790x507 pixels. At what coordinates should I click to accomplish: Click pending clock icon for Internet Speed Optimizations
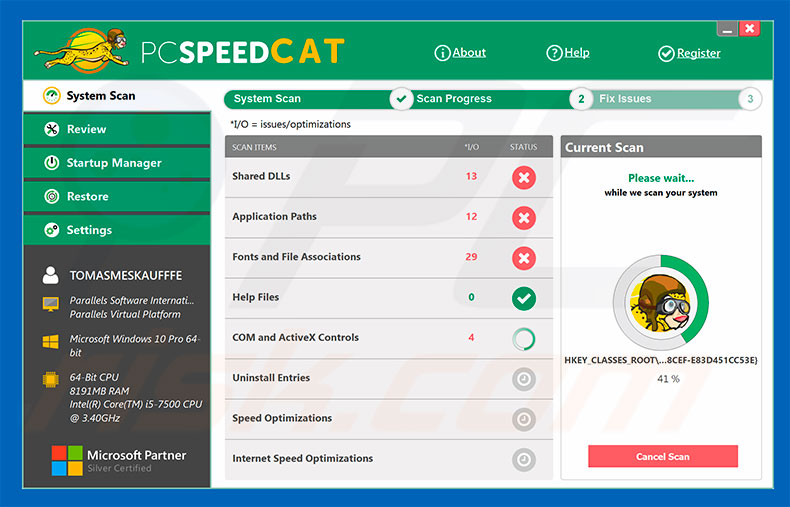pos(523,460)
